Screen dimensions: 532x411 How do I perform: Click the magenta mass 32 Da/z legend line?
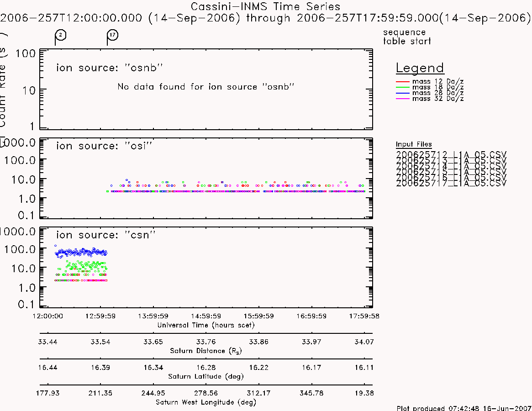pyautogui.click(x=403, y=99)
